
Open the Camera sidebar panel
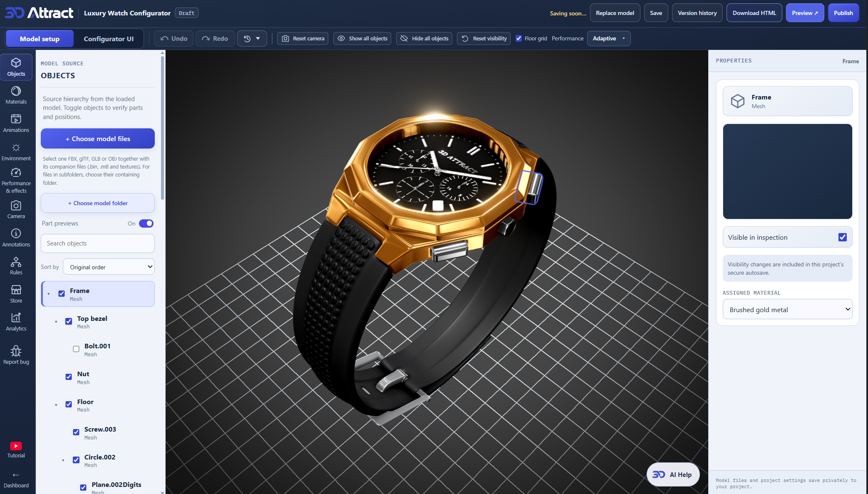pyautogui.click(x=16, y=210)
